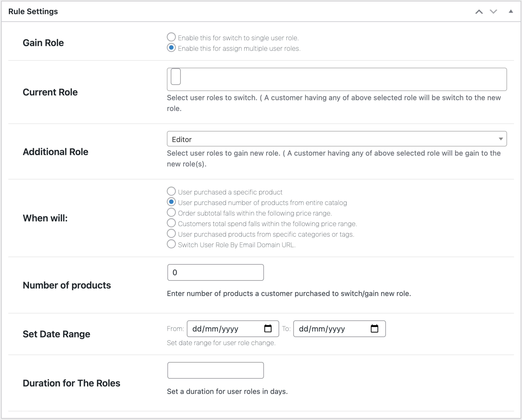
Task: Open the calendar picker for the From date
Action: pyautogui.click(x=268, y=329)
